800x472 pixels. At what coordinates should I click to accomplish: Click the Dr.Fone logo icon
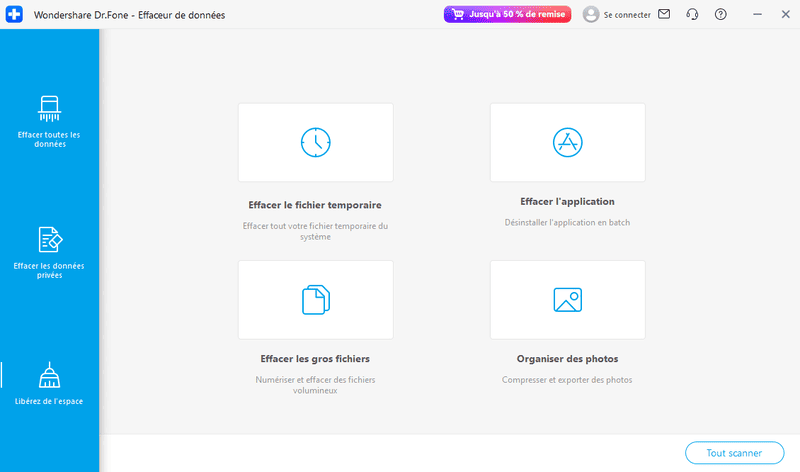pyautogui.click(x=15, y=15)
